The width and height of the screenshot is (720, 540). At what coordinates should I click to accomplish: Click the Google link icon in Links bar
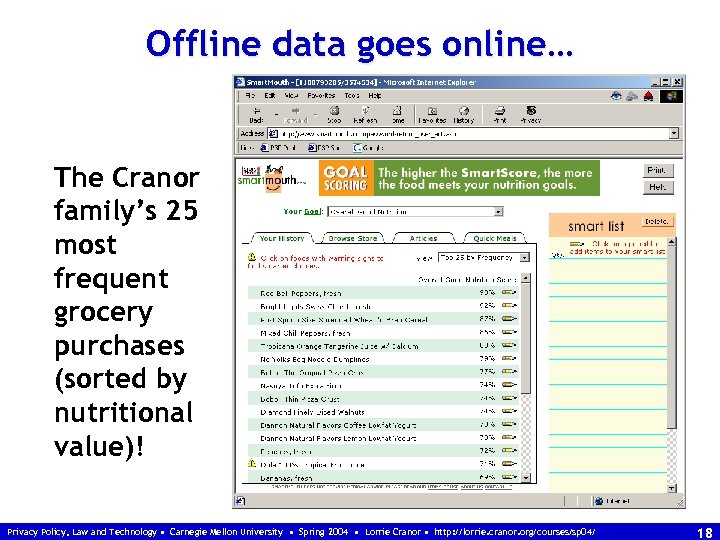click(x=357, y=148)
